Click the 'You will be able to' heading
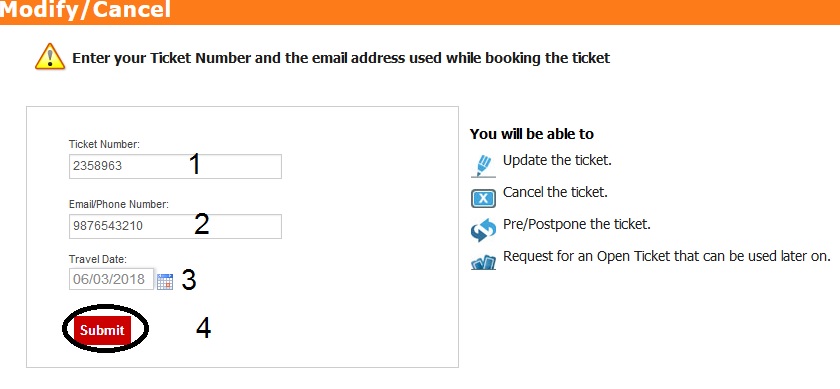This screenshot has width=840, height=389. [531, 134]
